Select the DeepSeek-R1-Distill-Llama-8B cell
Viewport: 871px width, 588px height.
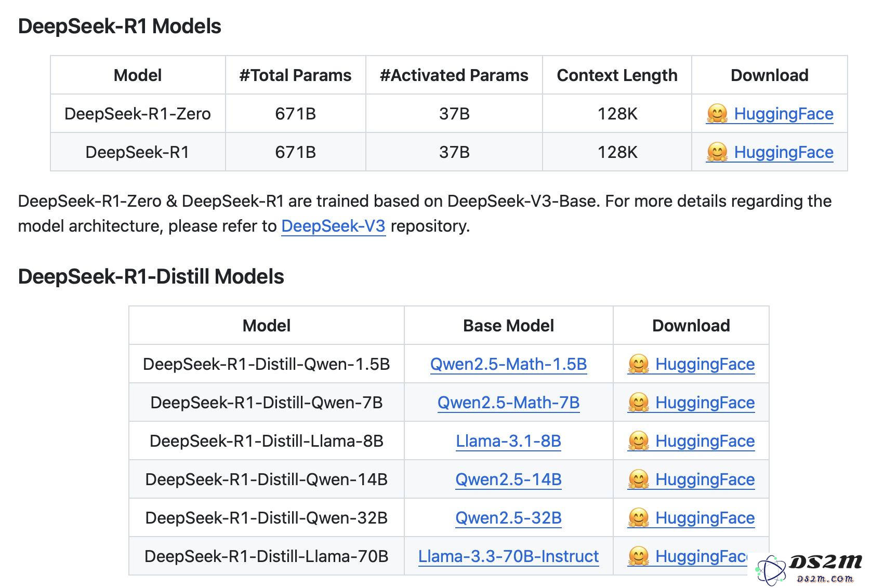267,441
